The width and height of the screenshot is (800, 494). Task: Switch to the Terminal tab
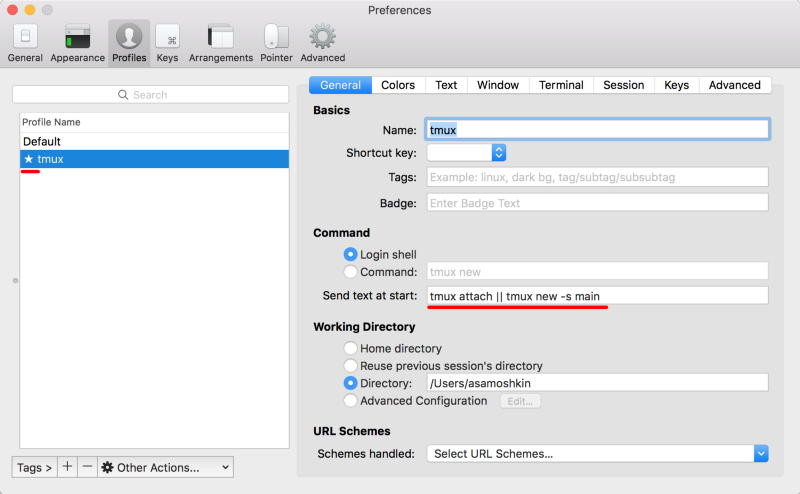point(561,85)
